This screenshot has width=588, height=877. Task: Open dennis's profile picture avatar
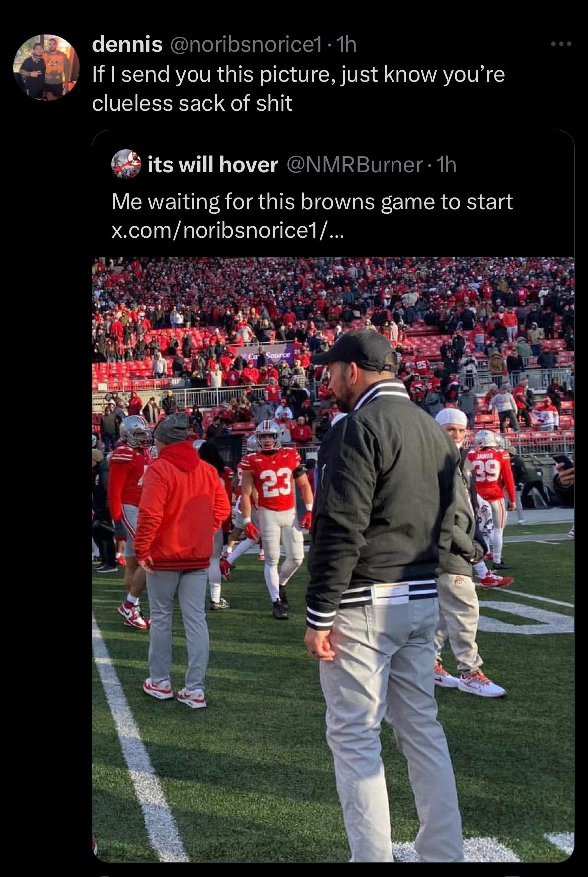coord(46,67)
